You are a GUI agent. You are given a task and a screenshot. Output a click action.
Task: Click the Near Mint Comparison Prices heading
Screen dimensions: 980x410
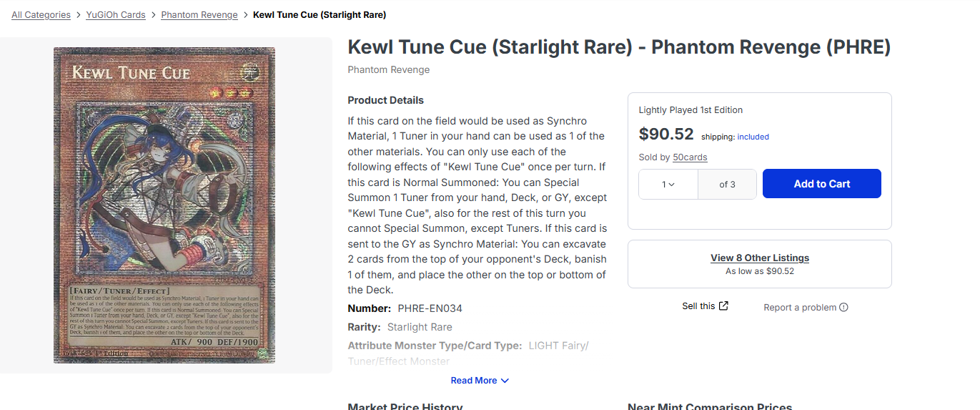[710, 405]
